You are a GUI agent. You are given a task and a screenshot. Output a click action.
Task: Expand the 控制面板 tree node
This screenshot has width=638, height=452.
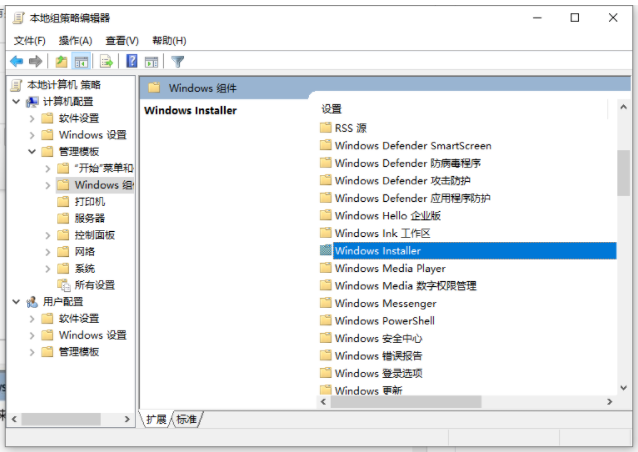pos(48,235)
